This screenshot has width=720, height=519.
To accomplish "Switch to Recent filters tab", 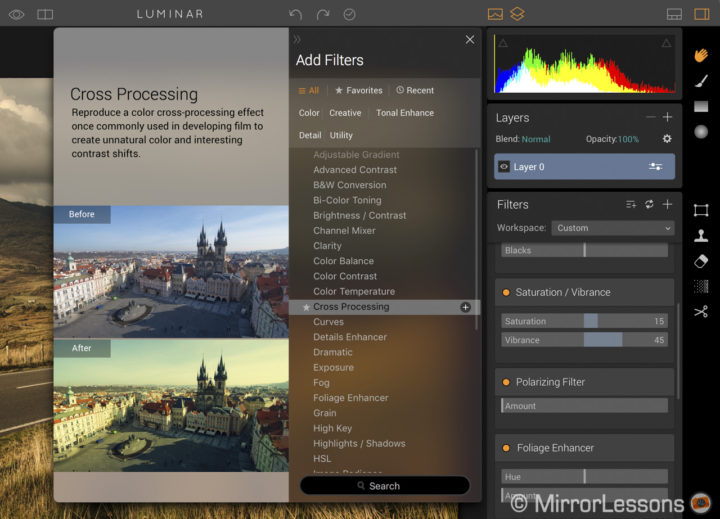I will 415,90.
